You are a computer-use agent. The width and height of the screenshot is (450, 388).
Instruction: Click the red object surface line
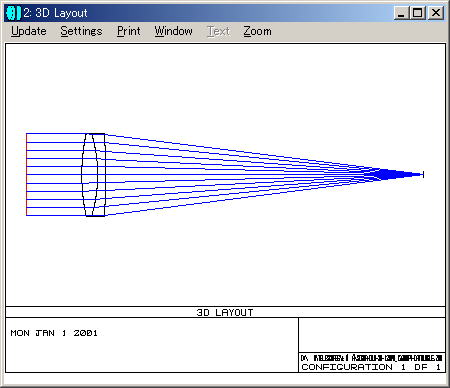pos(26,174)
